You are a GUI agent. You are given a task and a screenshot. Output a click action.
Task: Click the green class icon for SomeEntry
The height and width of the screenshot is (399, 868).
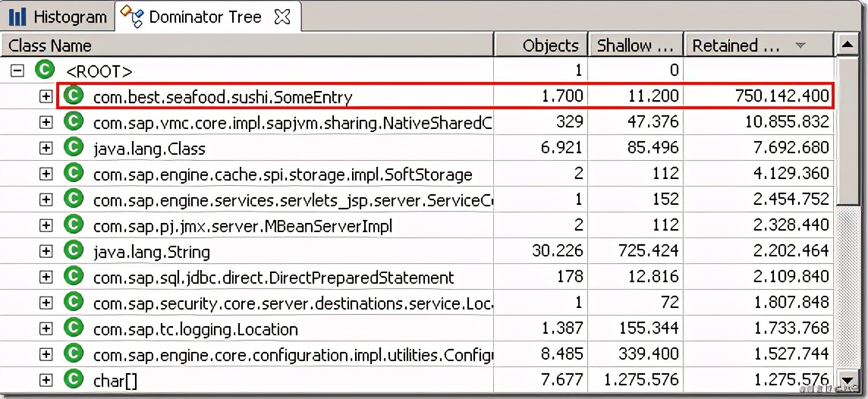point(73,96)
